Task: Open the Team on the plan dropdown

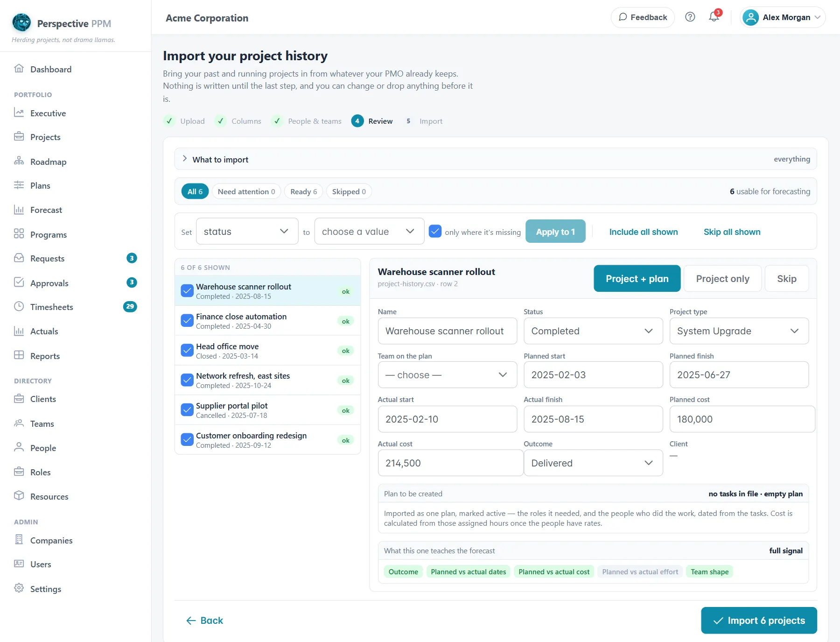Action: pyautogui.click(x=447, y=375)
